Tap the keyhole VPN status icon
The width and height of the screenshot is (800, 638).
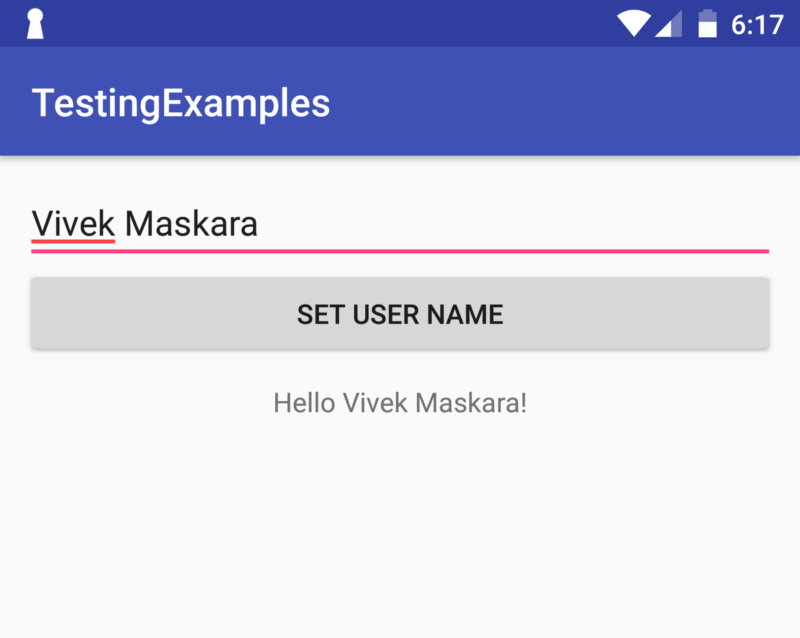pos(35,24)
